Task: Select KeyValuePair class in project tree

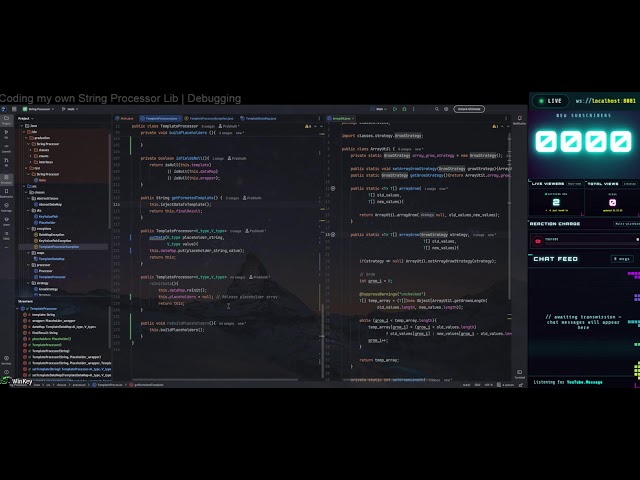Action: tap(48, 217)
